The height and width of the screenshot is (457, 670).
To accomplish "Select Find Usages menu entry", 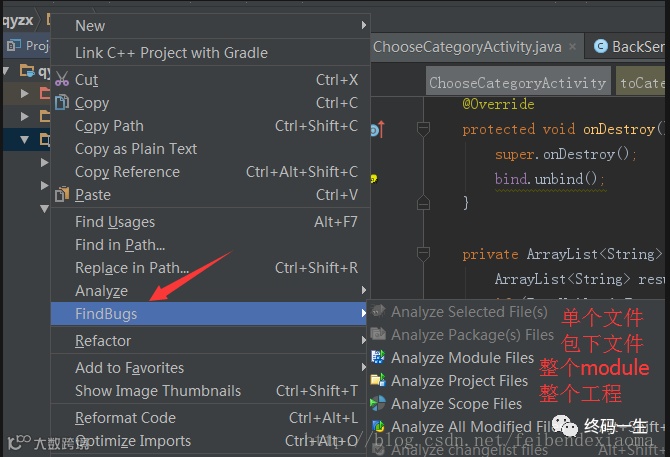I will (x=115, y=221).
